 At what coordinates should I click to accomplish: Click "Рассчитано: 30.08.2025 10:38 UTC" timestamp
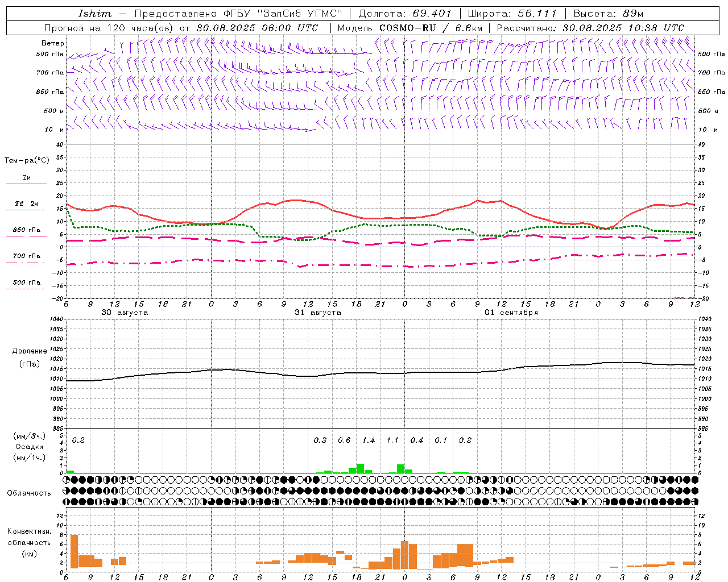pos(590,28)
